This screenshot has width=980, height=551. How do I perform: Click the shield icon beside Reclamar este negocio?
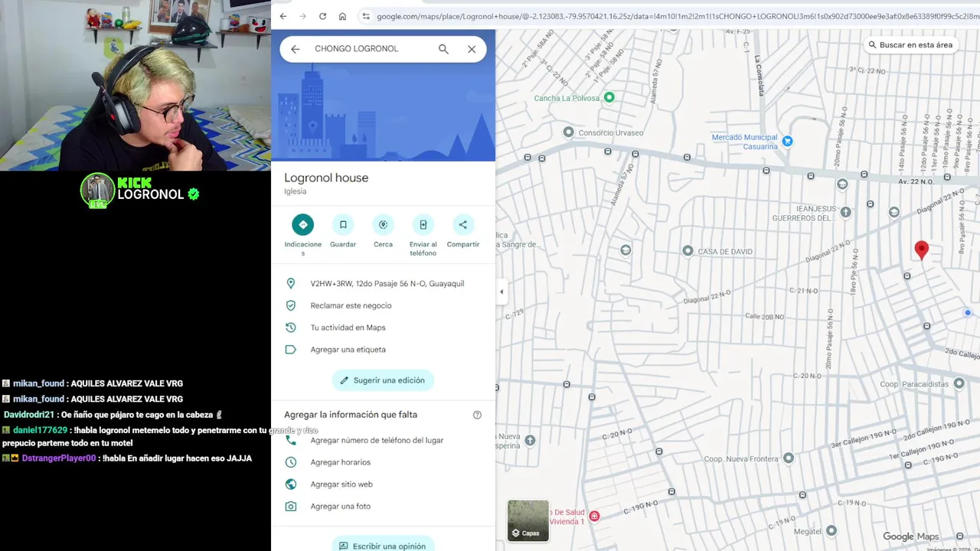pyautogui.click(x=290, y=305)
